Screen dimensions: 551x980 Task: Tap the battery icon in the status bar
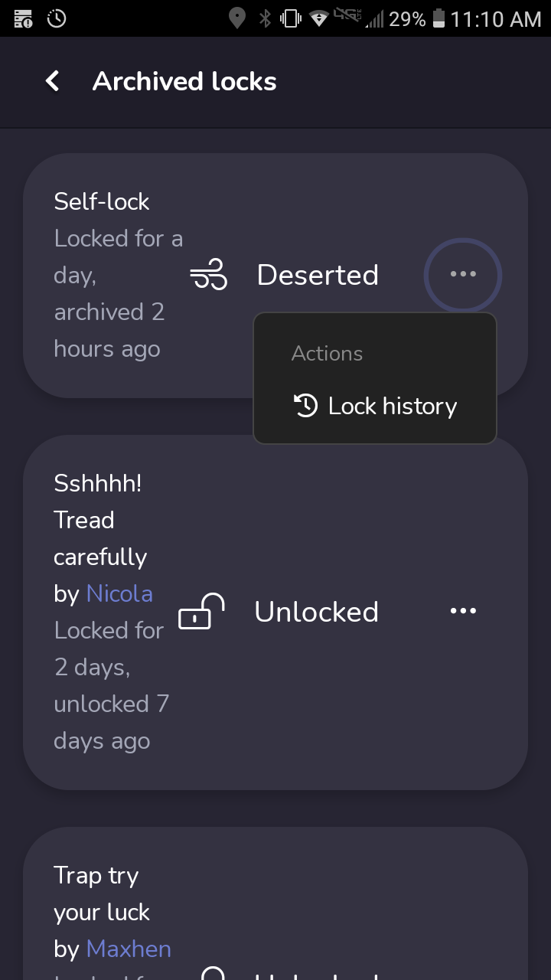click(x=439, y=18)
